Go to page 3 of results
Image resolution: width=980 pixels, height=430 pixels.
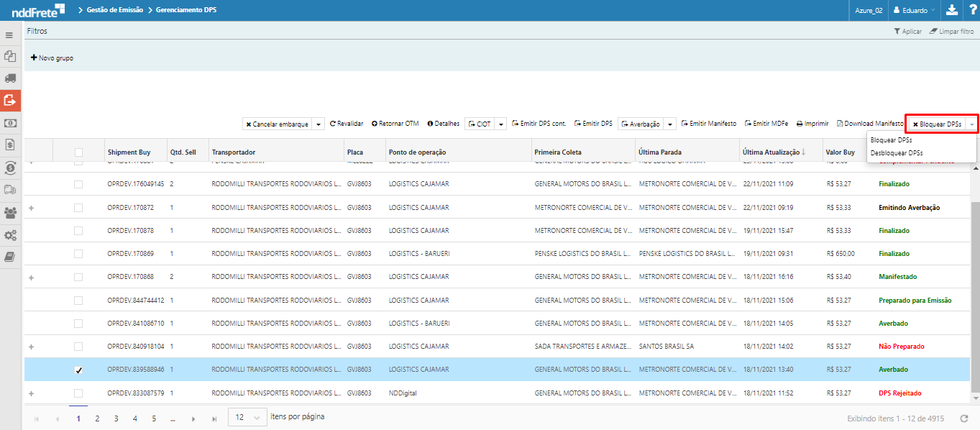click(x=116, y=418)
